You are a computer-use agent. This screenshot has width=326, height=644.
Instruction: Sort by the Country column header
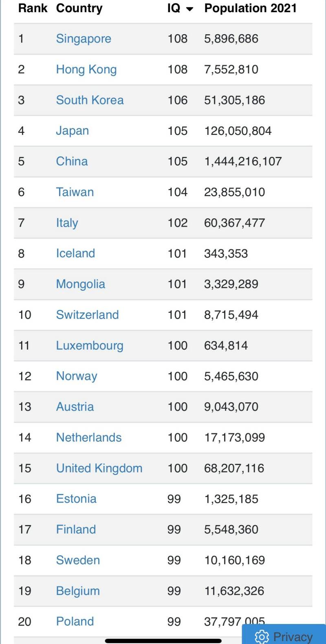pos(79,8)
